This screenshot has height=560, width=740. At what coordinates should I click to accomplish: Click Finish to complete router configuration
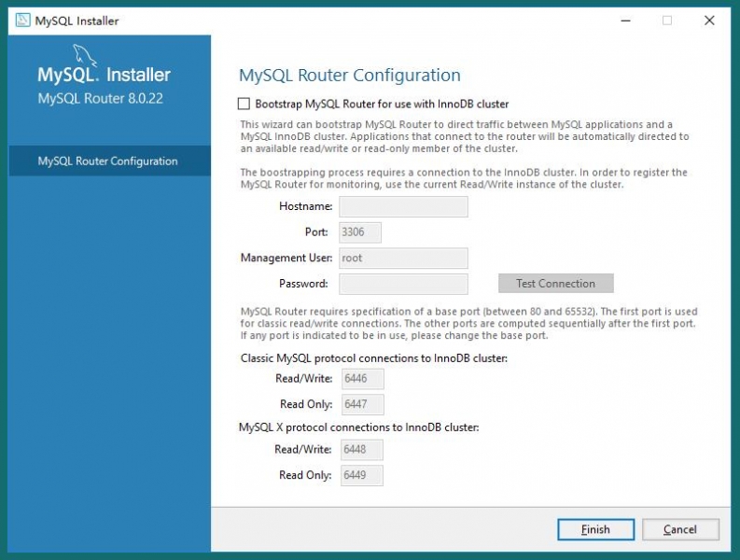click(x=595, y=529)
